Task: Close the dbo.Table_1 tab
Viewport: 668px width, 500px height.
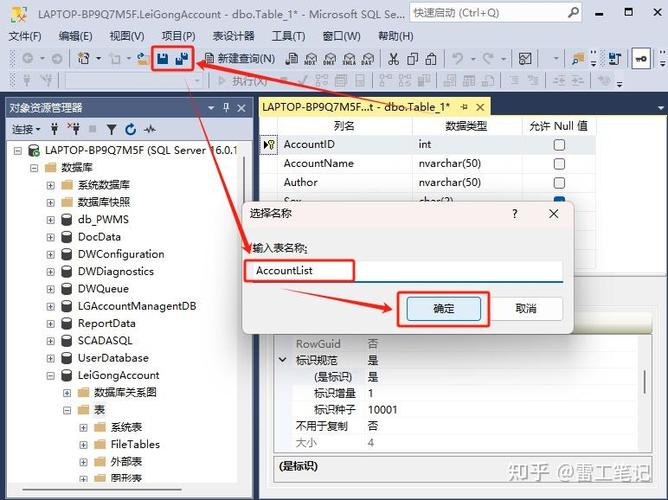Action: pos(480,107)
